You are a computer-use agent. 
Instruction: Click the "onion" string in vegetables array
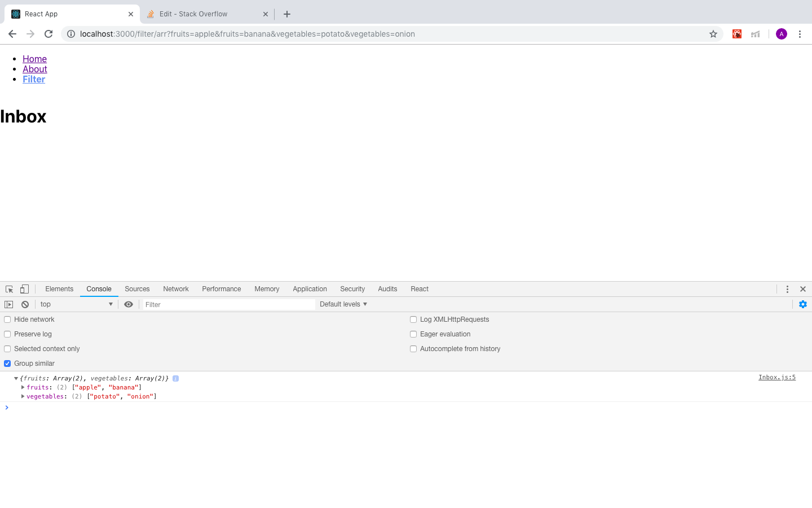click(140, 396)
